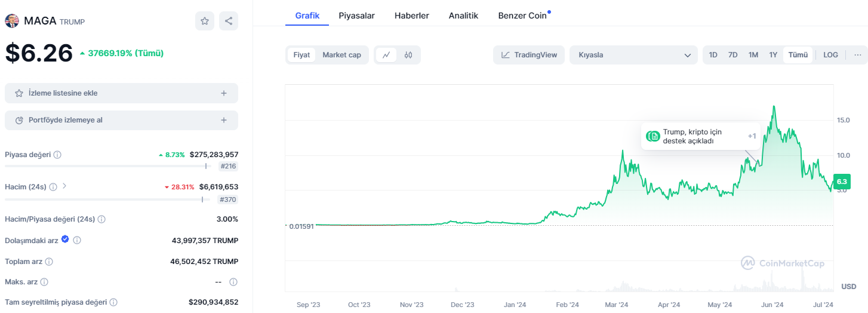The height and width of the screenshot is (313, 868).
Task: Set time range to 1M
Action: click(753, 55)
